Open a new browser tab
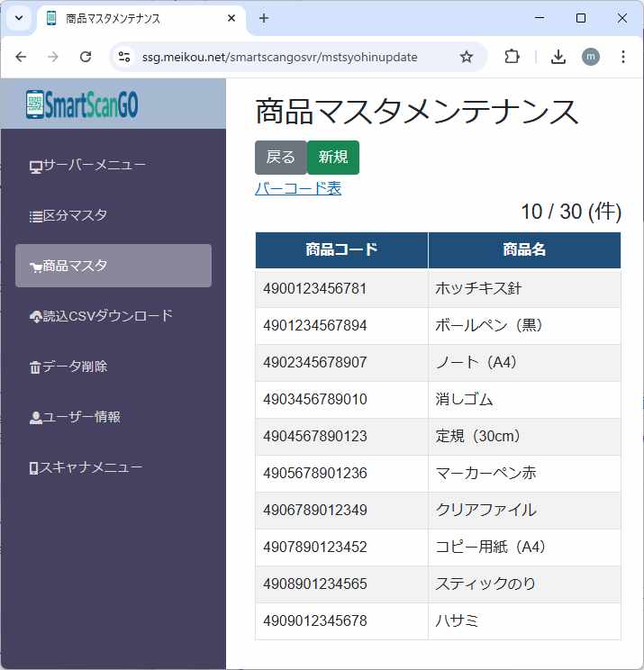The image size is (644, 670). (264, 18)
